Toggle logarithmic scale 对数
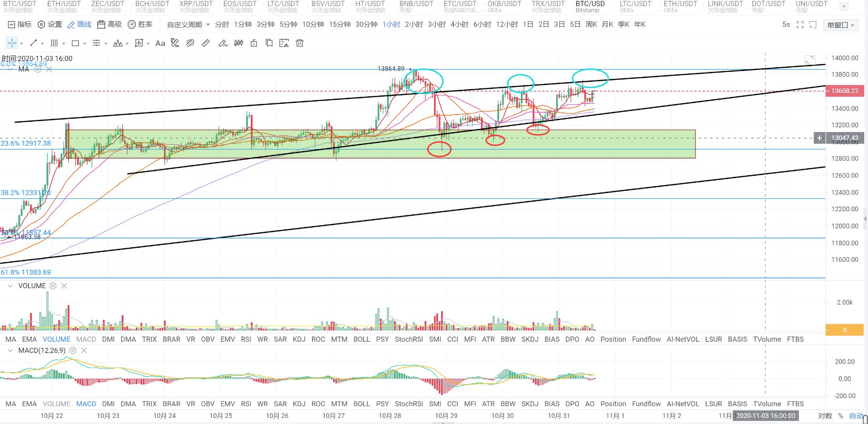868x424 pixels. click(x=825, y=416)
